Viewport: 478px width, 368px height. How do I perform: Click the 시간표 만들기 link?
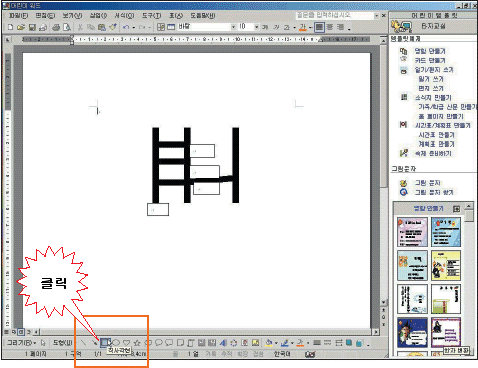click(436, 135)
